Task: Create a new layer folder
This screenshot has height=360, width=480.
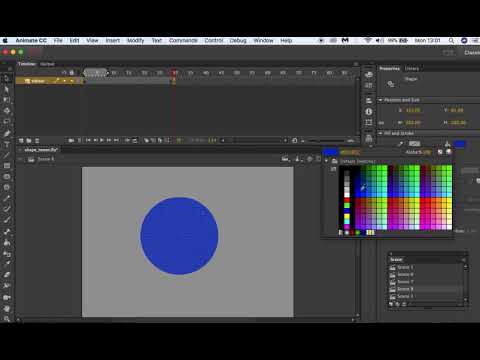Action: (29, 141)
